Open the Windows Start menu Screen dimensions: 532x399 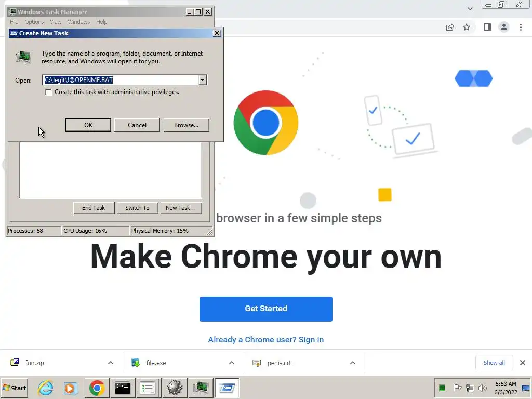click(x=14, y=388)
